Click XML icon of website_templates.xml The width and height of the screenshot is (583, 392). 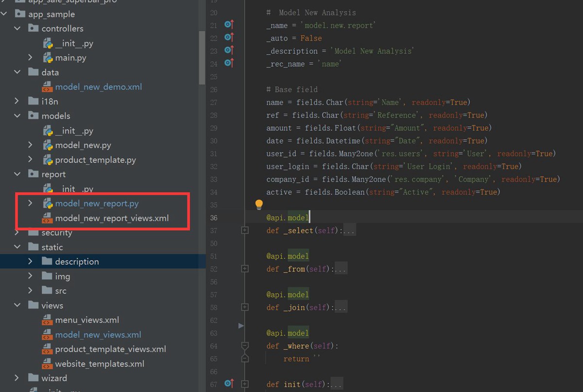pyautogui.click(x=48, y=364)
